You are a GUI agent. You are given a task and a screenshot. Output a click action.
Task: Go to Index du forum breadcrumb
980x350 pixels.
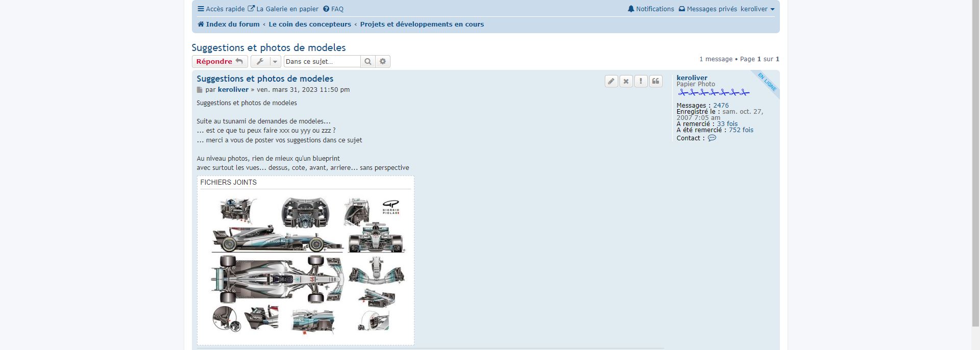pyautogui.click(x=229, y=24)
